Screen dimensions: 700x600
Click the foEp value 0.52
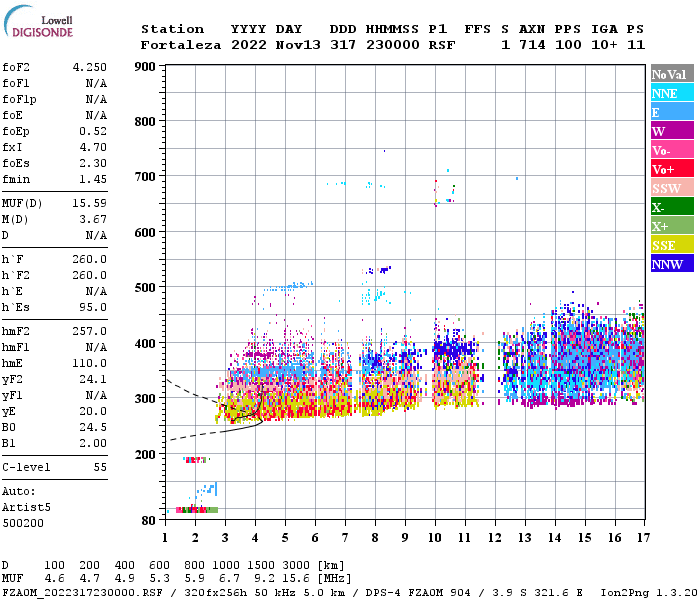tap(93, 131)
